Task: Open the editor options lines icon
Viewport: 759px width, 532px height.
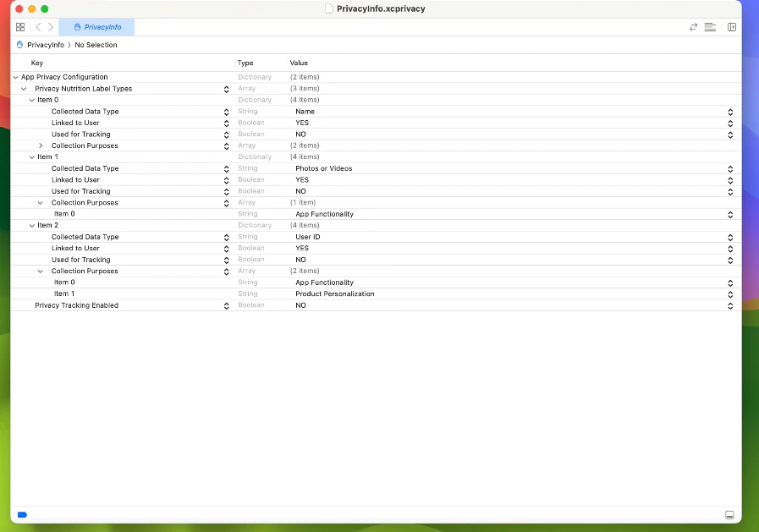Action: 710,27
